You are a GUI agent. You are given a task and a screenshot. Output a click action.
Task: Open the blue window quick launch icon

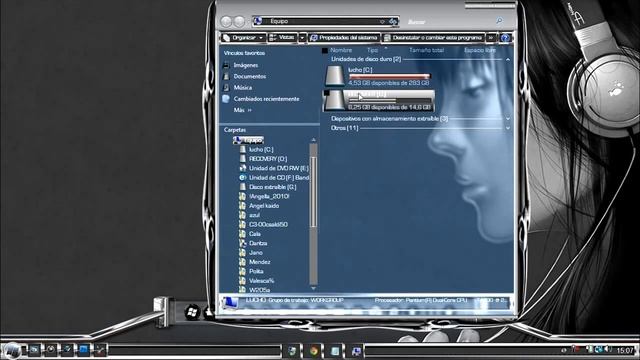click(x=83, y=350)
